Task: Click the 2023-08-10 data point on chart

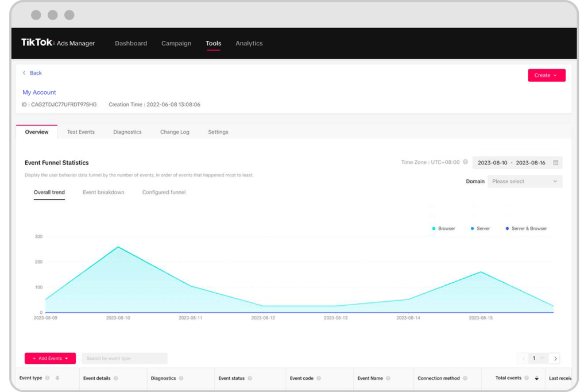Action: pyautogui.click(x=118, y=247)
